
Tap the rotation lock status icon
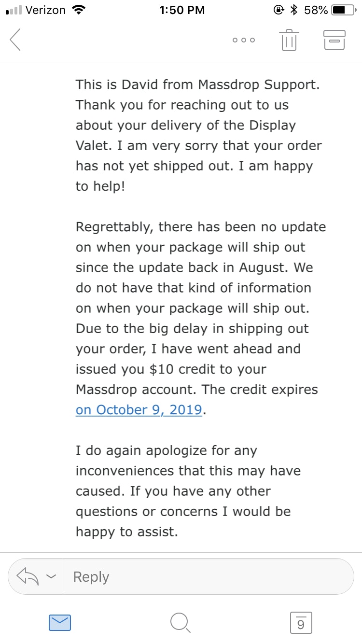tap(278, 10)
